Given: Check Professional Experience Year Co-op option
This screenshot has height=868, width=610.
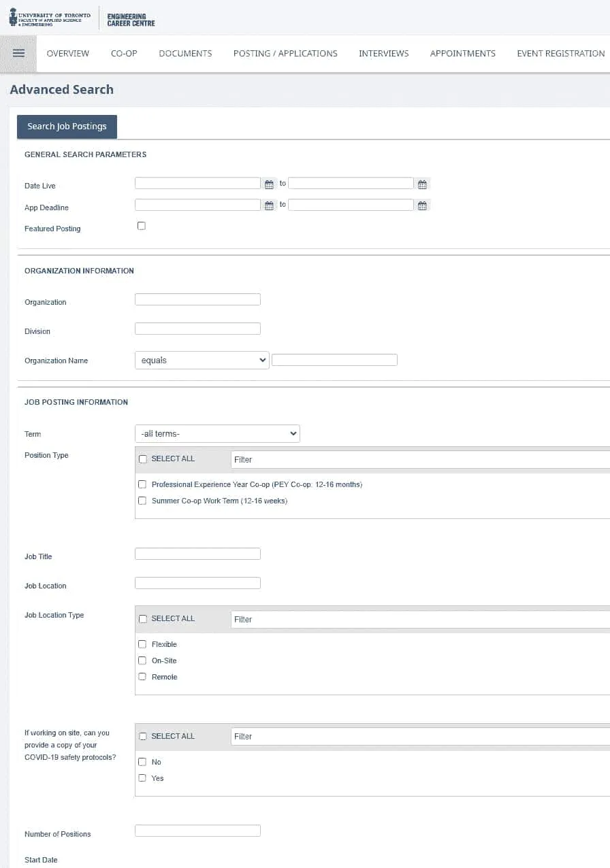Looking at the screenshot, I should click(142, 484).
